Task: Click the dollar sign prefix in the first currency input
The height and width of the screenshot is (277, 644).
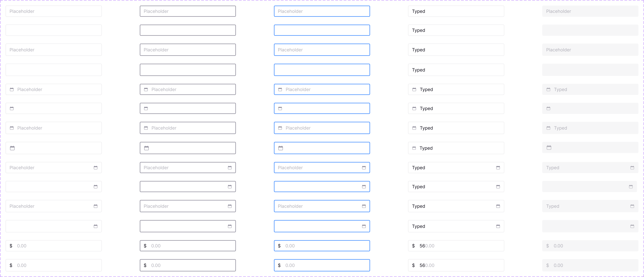Action: [11, 246]
